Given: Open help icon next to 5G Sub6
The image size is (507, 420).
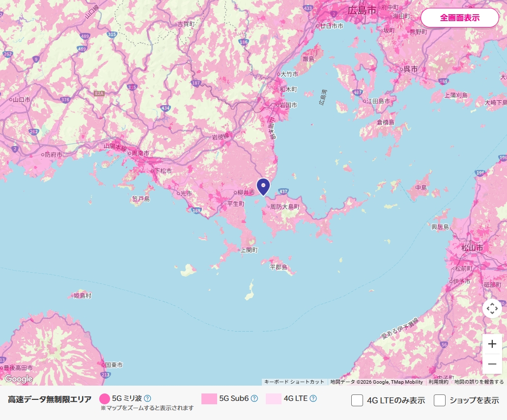Looking at the screenshot, I should [254, 398].
